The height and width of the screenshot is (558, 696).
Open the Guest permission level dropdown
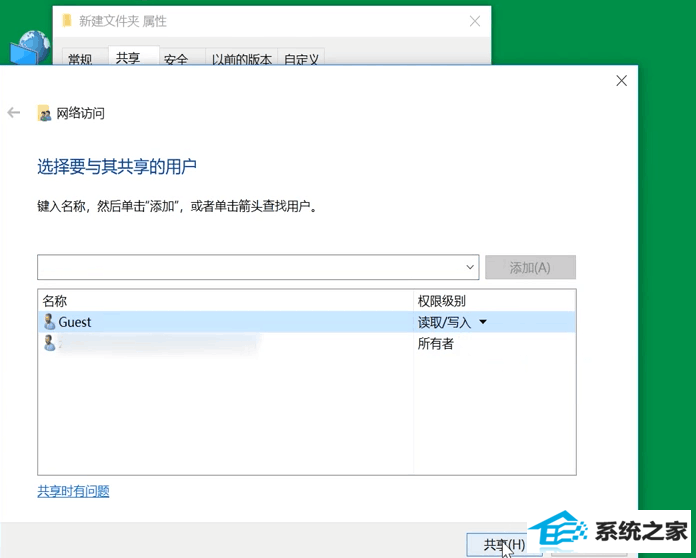coord(483,322)
